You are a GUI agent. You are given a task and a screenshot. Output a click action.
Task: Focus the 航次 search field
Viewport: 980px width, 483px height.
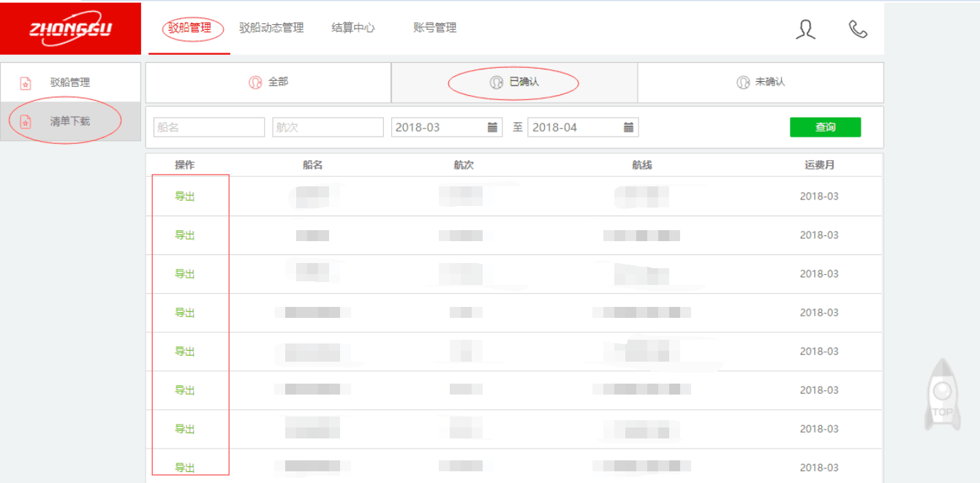(x=328, y=127)
